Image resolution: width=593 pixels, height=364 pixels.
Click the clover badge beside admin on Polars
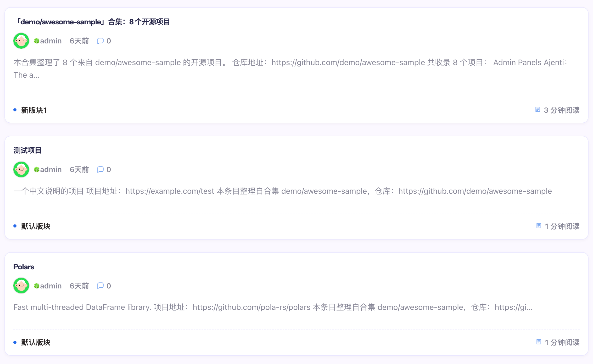click(37, 286)
